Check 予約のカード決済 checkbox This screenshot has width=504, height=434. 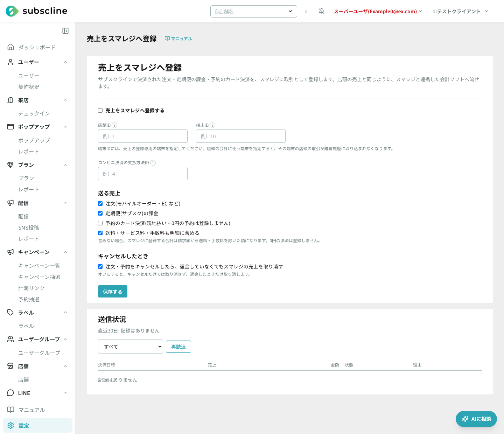100,223
